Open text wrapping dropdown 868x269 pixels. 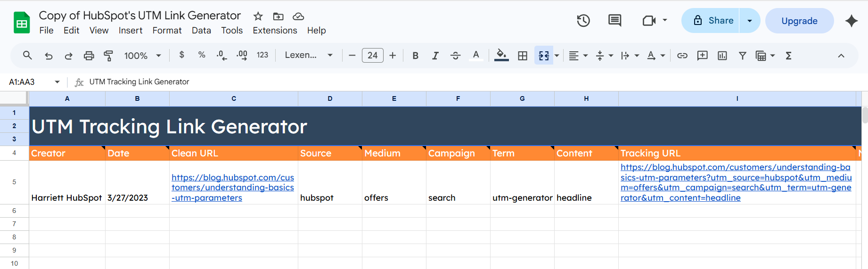coord(630,56)
